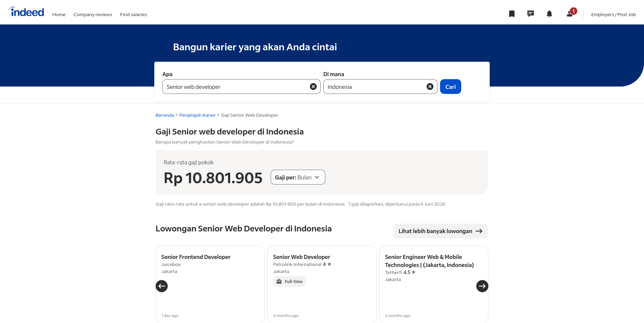Click the '4 months ago' posting date
Viewport: 644px width, 323px height.
(x=286, y=316)
